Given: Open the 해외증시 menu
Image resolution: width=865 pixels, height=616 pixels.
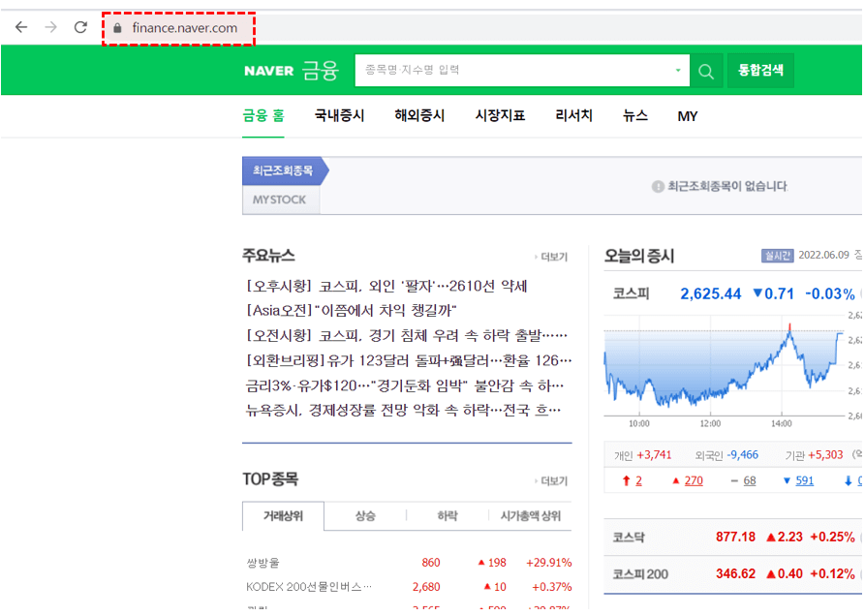Looking at the screenshot, I should point(419,116).
